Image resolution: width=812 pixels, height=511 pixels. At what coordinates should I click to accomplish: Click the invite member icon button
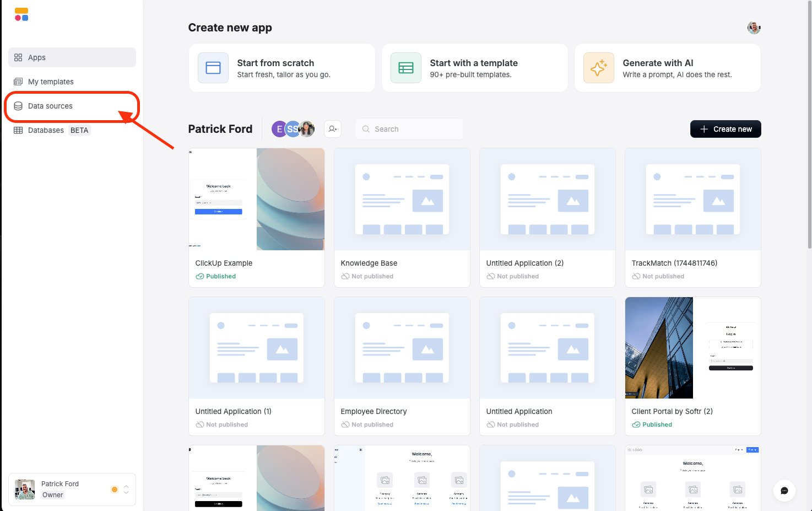(333, 129)
